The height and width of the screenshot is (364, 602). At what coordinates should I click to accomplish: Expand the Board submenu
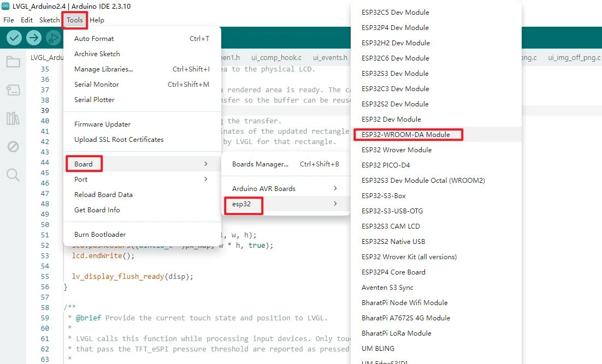click(x=142, y=164)
